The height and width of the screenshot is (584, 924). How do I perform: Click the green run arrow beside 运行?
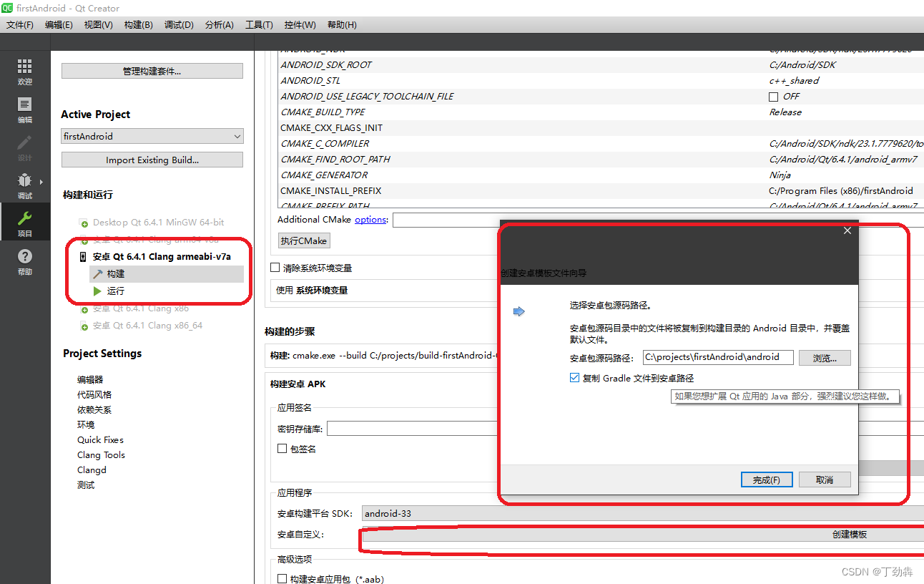(97, 291)
